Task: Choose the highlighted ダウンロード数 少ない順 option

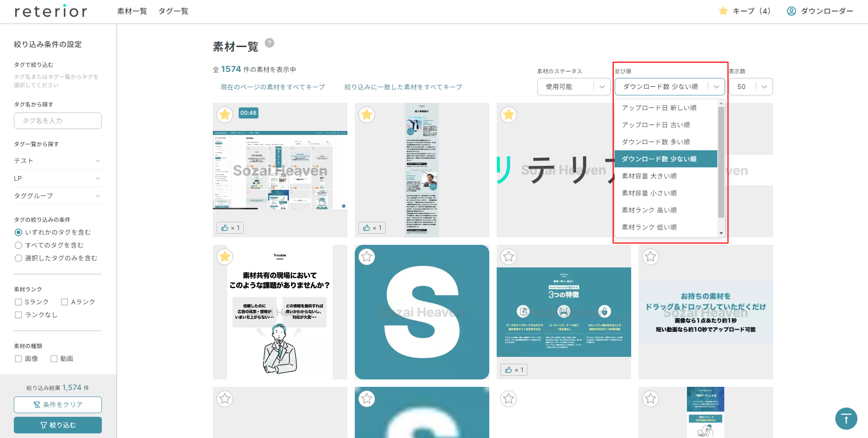Action: coord(666,159)
